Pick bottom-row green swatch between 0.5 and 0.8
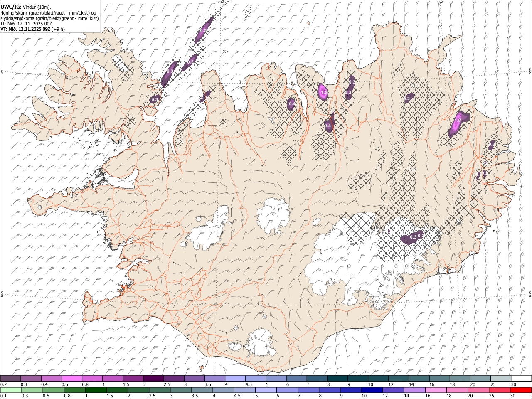Screen dimensions: 532x399 pyautogui.click(x=54, y=390)
